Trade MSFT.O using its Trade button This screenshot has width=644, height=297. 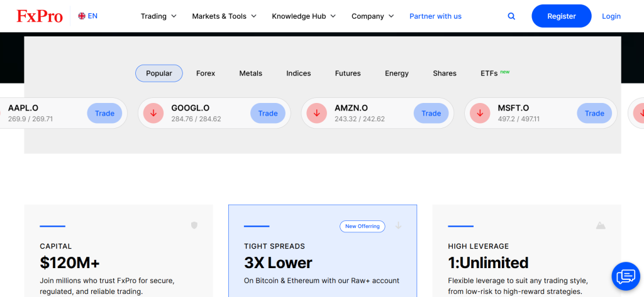pos(594,113)
